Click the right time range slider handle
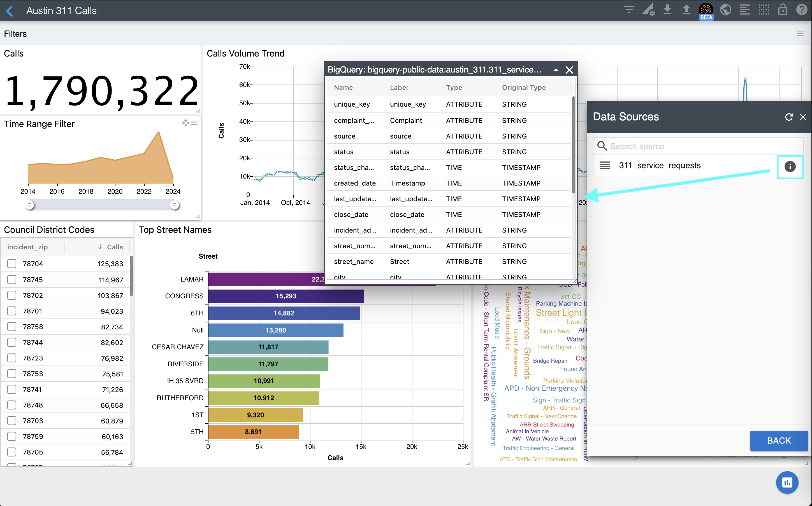812x506 pixels. coord(174,205)
